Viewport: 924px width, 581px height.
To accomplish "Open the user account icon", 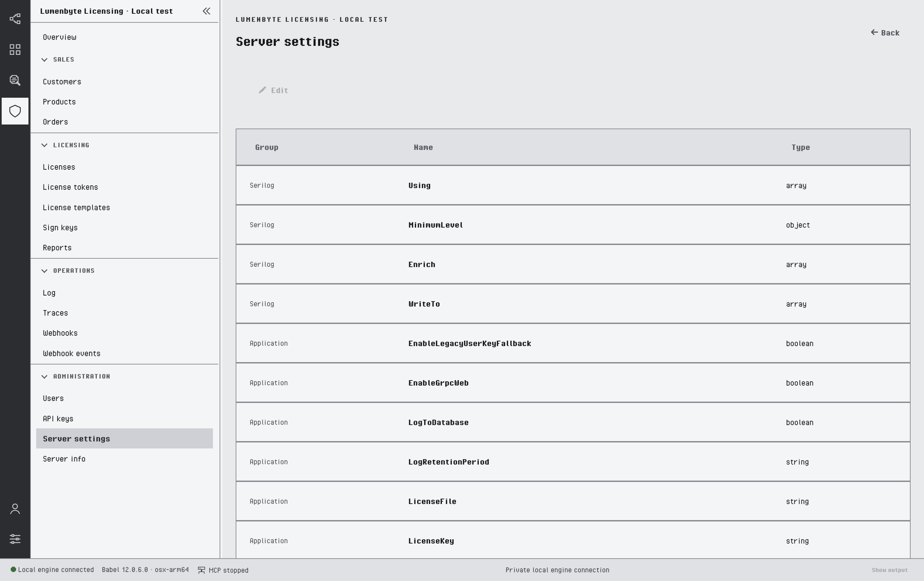I will tap(15, 509).
